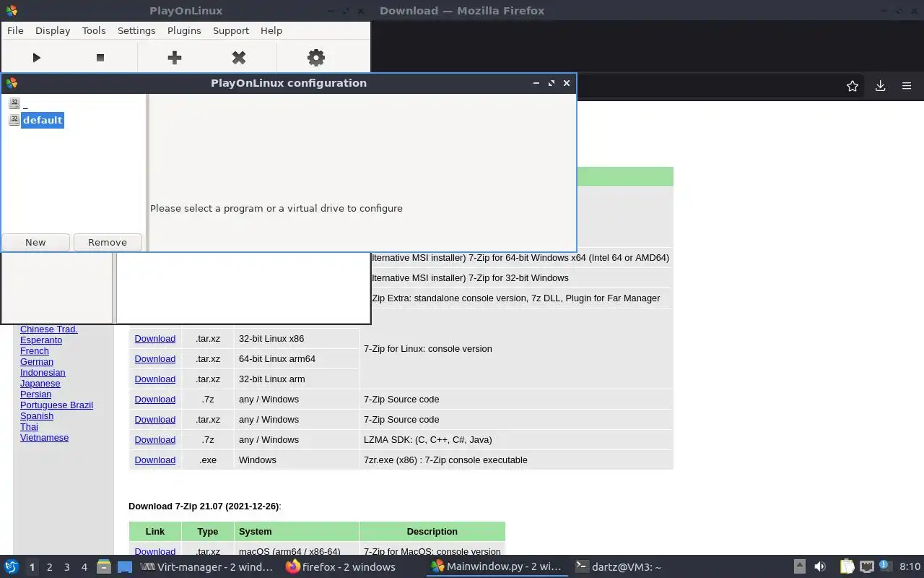The width and height of the screenshot is (924, 578).
Task: Click the New button in configuration window
Action: 35,242
